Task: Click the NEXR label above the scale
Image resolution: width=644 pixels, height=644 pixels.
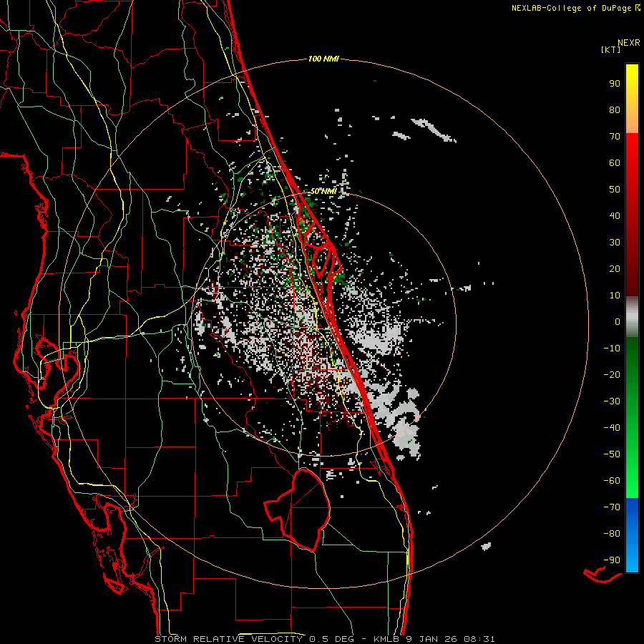Action: click(629, 43)
